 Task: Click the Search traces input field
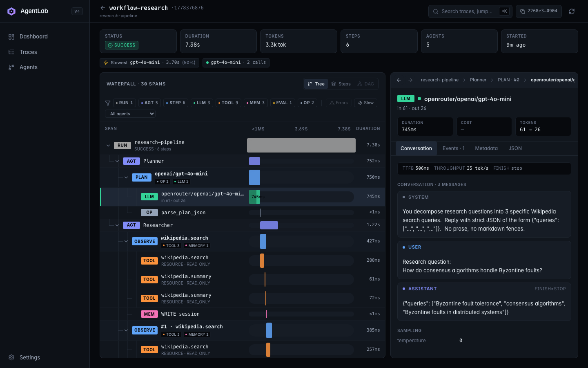[470, 11]
